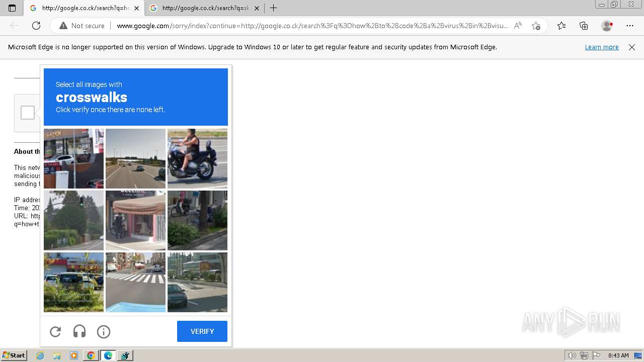Tick the I'm not a robot checkbox
The image size is (644, 362).
coord(28,113)
